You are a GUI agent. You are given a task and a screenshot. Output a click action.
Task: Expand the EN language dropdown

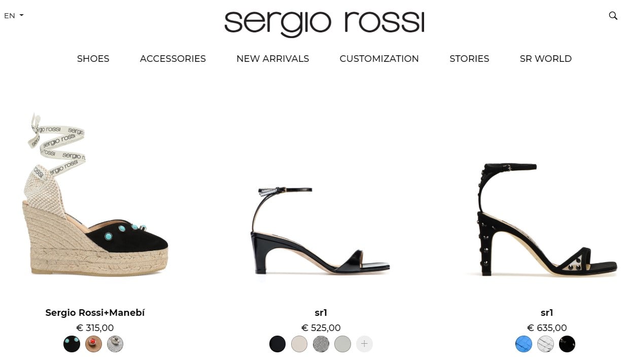tap(14, 16)
